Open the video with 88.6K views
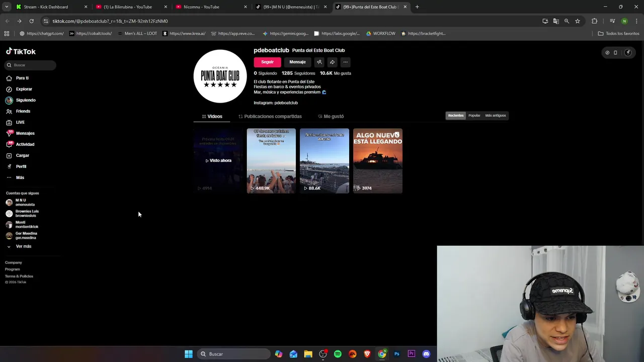Screen dimensions: 644x362 coord(325,161)
